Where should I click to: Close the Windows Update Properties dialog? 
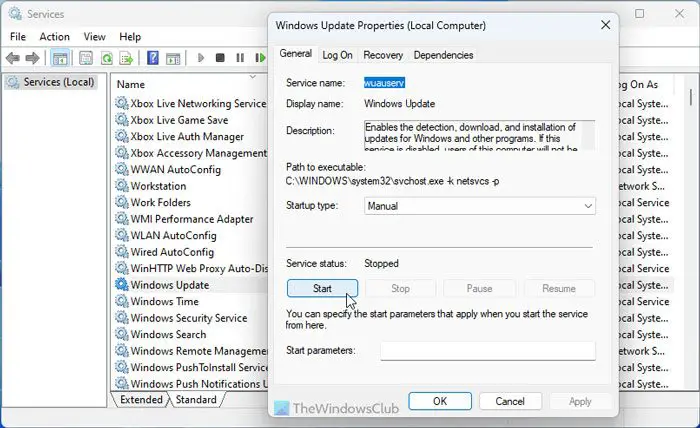tap(605, 25)
